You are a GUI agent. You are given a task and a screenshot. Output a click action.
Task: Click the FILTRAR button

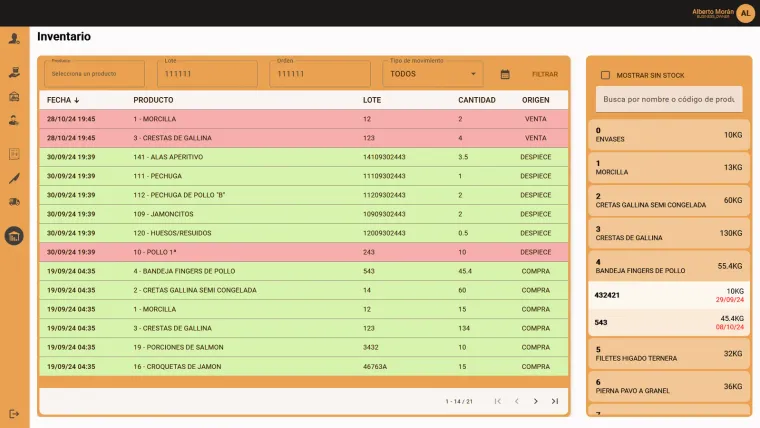(x=545, y=74)
